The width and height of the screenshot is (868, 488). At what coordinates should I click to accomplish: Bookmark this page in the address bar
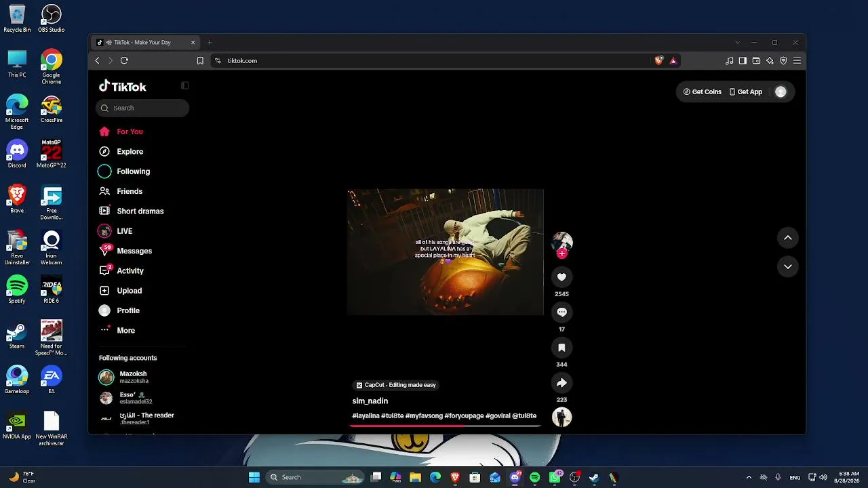pyautogui.click(x=200, y=60)
